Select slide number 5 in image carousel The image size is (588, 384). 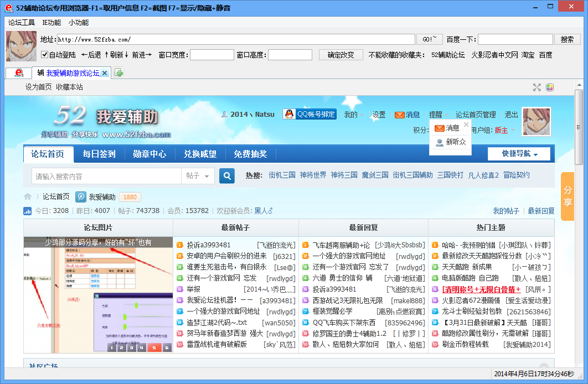point(154,347)
